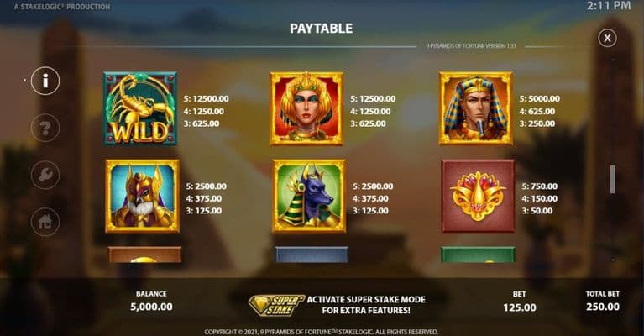Click the paytable scrollbar handle
The height and width of the screenshot is (336, 644).
pyautogui.click(x=612, y=179)
